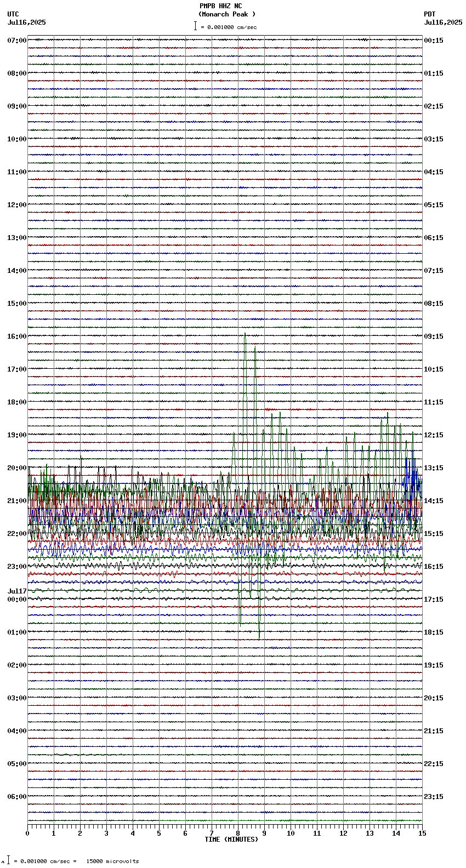This screenshot has width=466, height=868.
Task: Click the 'UTC' header label
Action: [13, 14]
